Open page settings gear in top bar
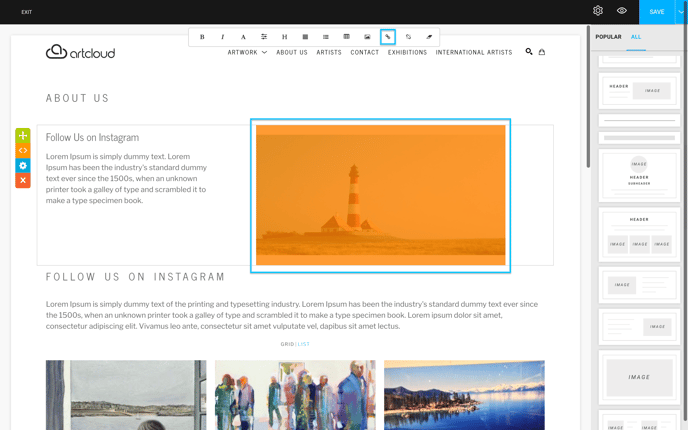 [598, 11]
